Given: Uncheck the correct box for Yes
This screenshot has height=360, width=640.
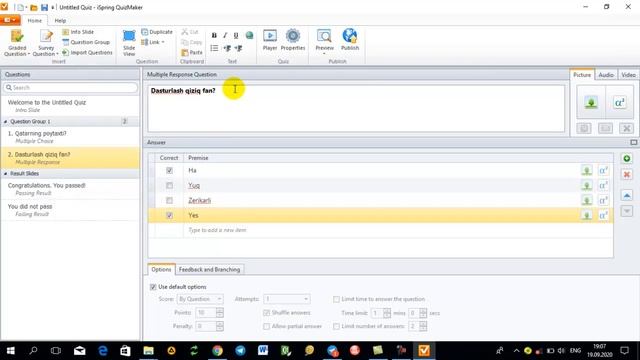Looking at the screenshot, I should (169, 216).
